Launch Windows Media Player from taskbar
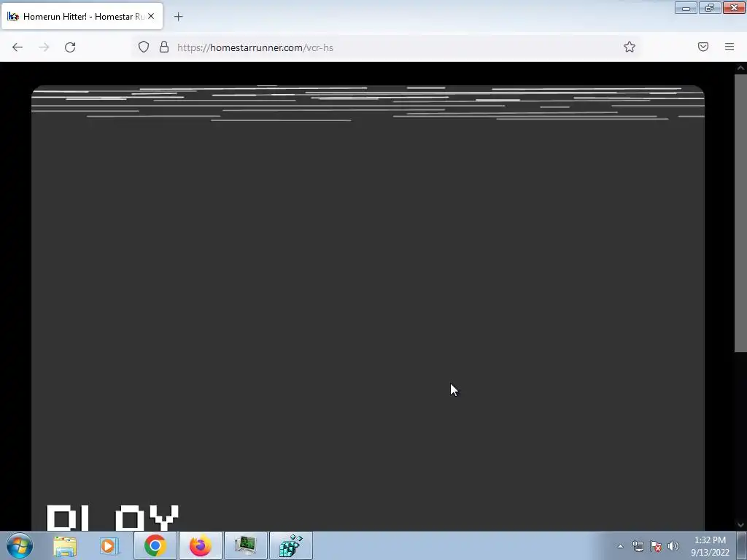 coord(109,545)
